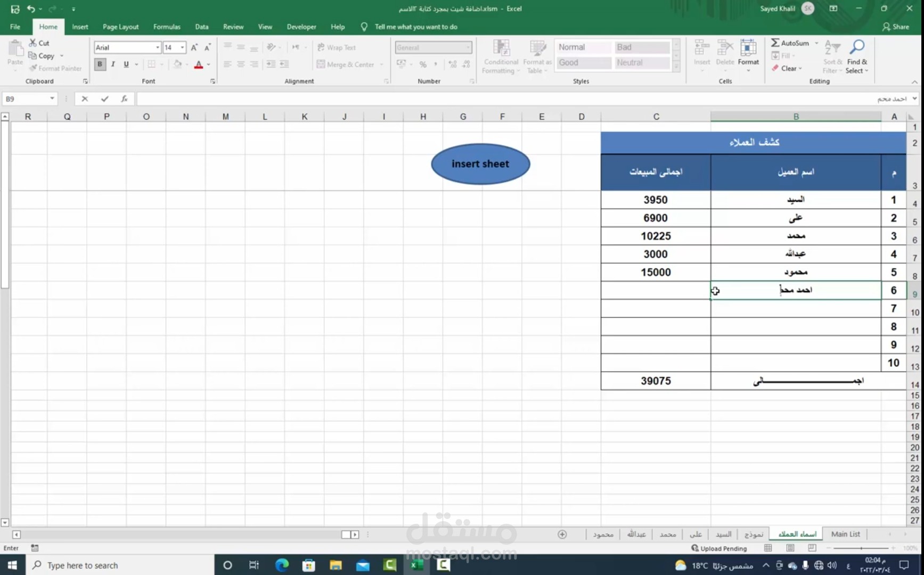Image resolution: width=924 pixels, height=575 pixels.
Task: Select the Neutral cell style
Action: [642, 63]
